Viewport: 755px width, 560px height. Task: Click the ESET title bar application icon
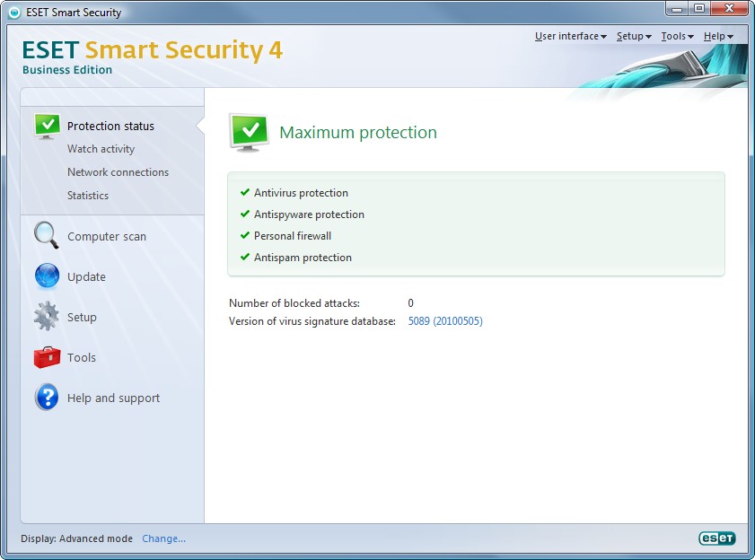coord(14,13)
